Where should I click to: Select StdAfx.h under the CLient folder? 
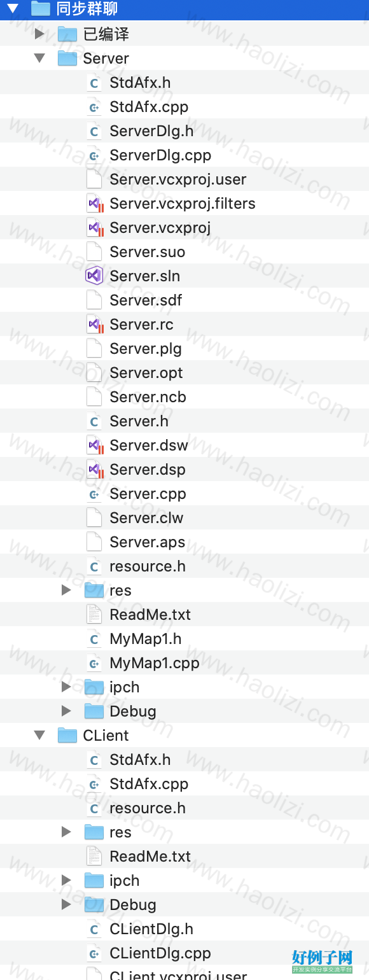tap(140, 760)
